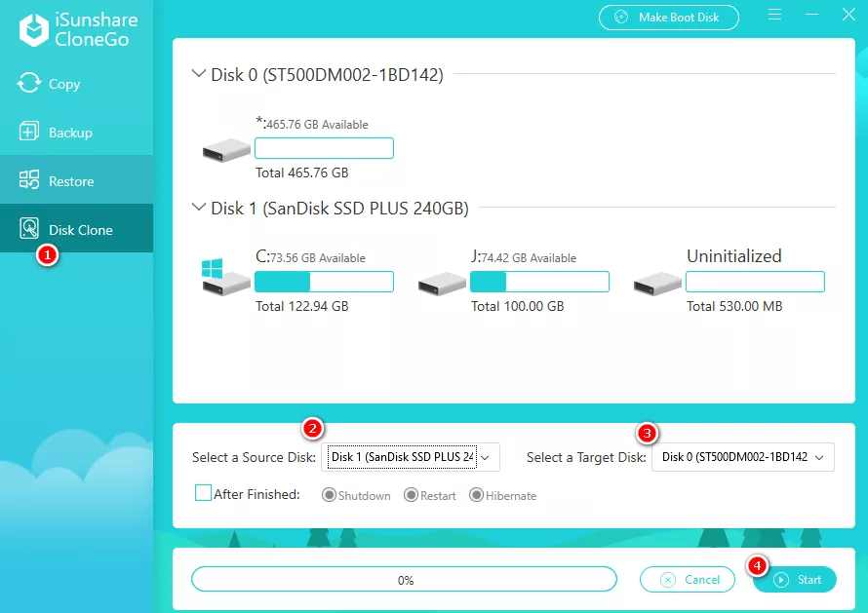Minimize the CloneGo window
The width and height of the screenshot is (868, 613).
811,15
